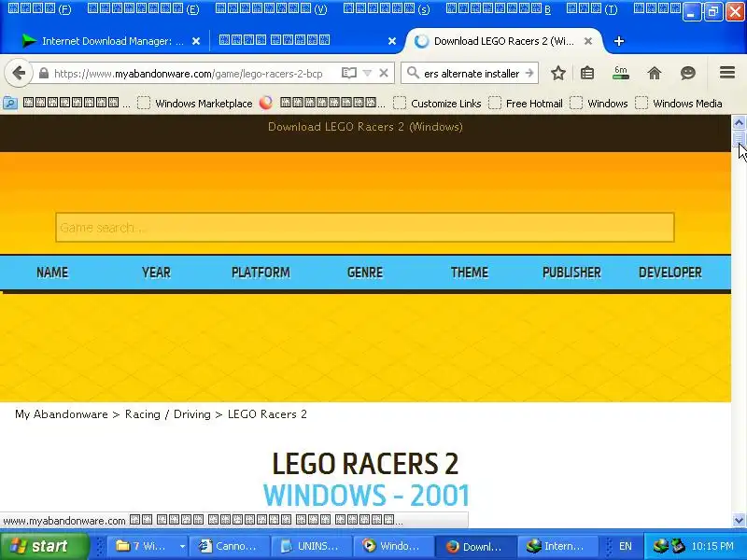
Task: Open My Abandonware breadcrumb link
Action: (x=62, y=414)
